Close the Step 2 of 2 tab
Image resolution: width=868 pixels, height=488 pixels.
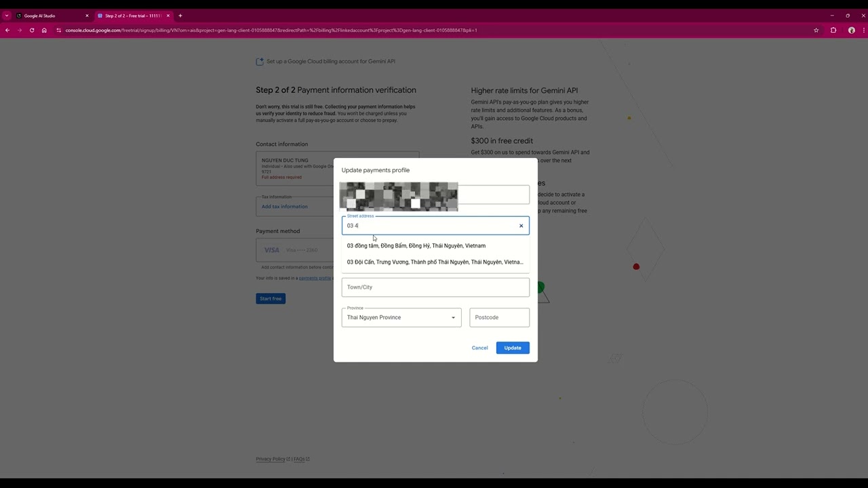point(169,16)
